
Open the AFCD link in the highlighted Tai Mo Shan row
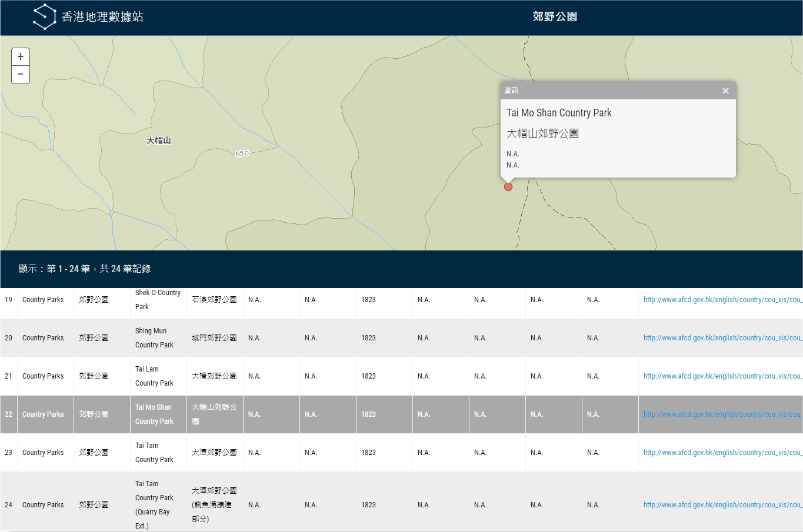722,414
